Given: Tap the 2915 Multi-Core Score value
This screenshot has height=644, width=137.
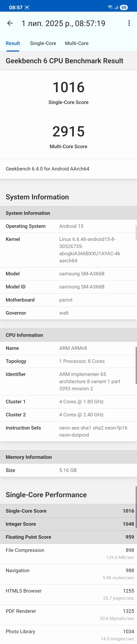Looking at the screenshot, I should click(x=68, y=131).
